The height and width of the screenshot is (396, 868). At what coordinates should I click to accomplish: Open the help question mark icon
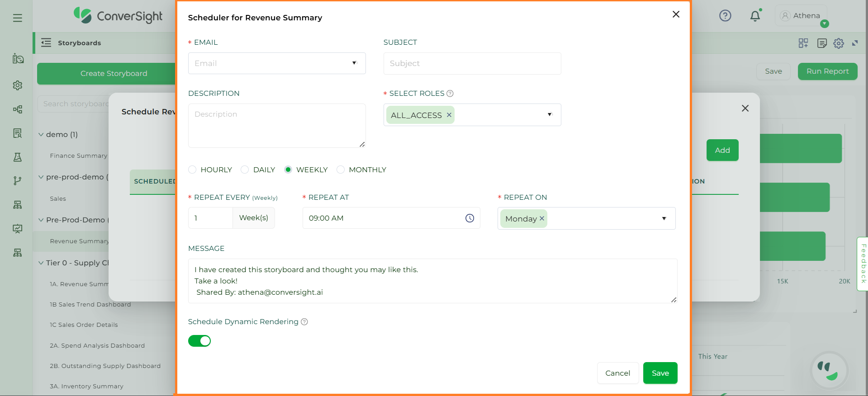(725, 16)
